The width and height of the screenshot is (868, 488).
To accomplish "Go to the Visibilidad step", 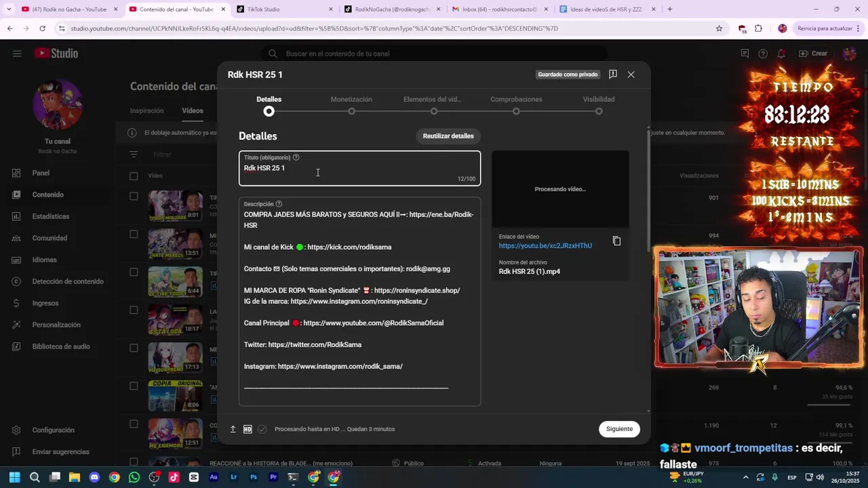I will [x=599, y=105].
